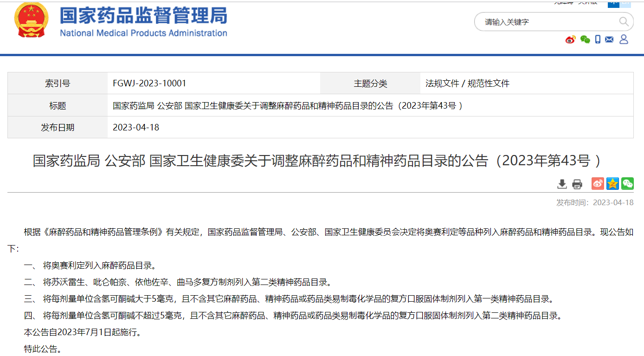Click the 主题分类 table label
Screen dimensions: 644x356
(x=370, y=84)
